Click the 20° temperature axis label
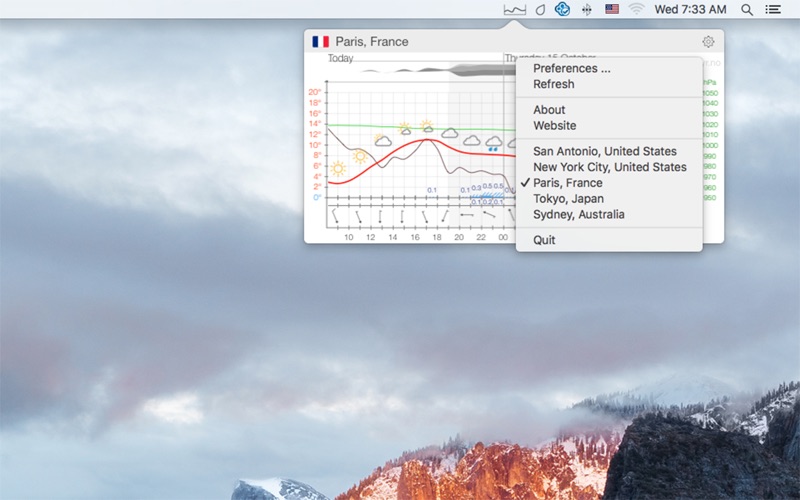The width and height of the screenshot is (800, 500). (315, 92)
